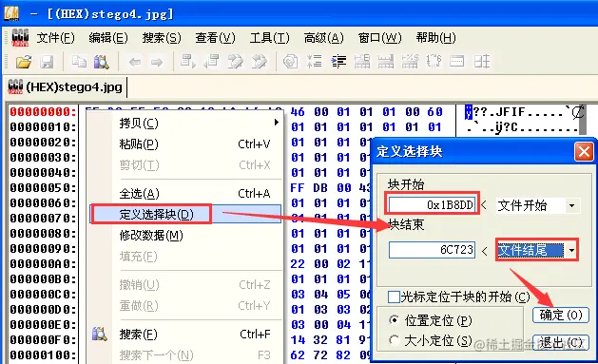Screen dimensions: 598x364
Task: Click the address 00000000: row label
Action: tap(43, 112)
